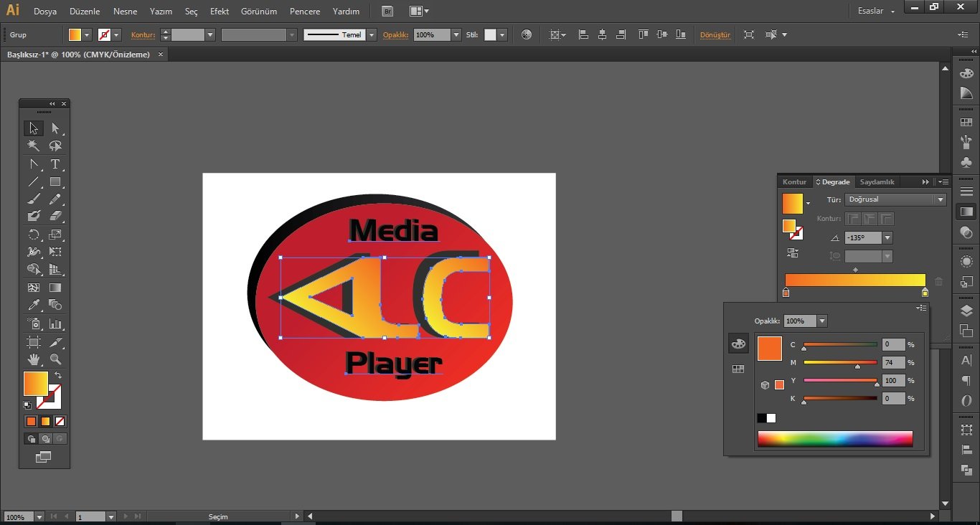Select the Blob Brush tool
This screenshot has height=525, width=980.
[x=33, y=216]
